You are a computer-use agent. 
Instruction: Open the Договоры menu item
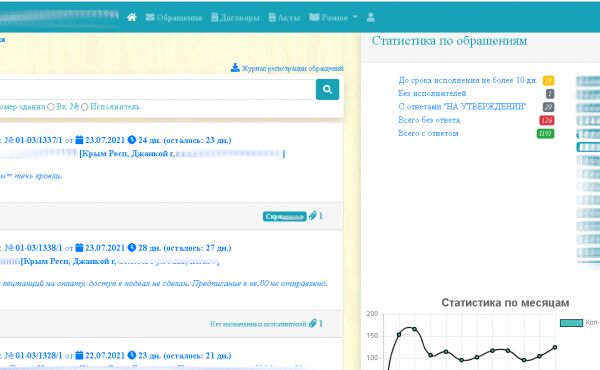point(235,18)
